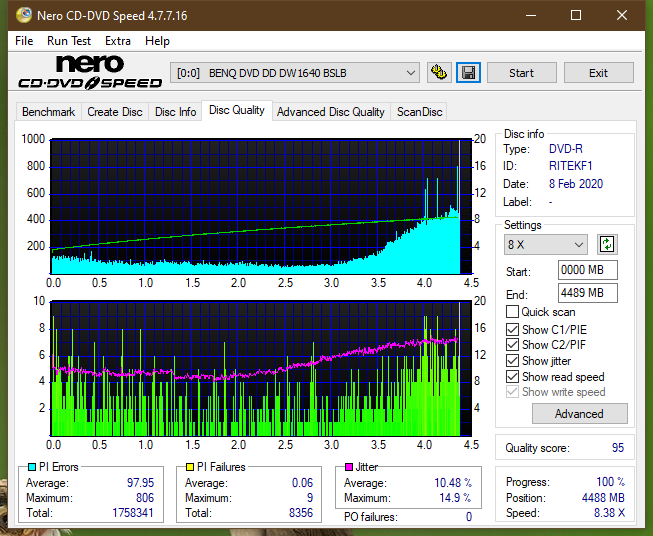Open the File menu

(x=24, y=41)
